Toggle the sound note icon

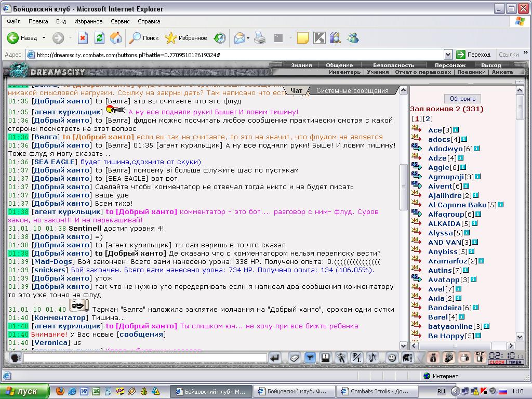coord(372,357)
